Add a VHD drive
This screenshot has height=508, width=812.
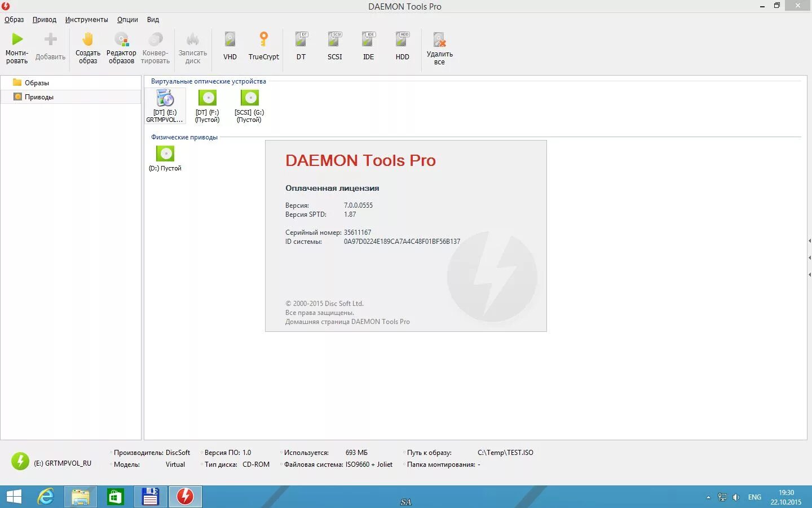coord(230,46)
